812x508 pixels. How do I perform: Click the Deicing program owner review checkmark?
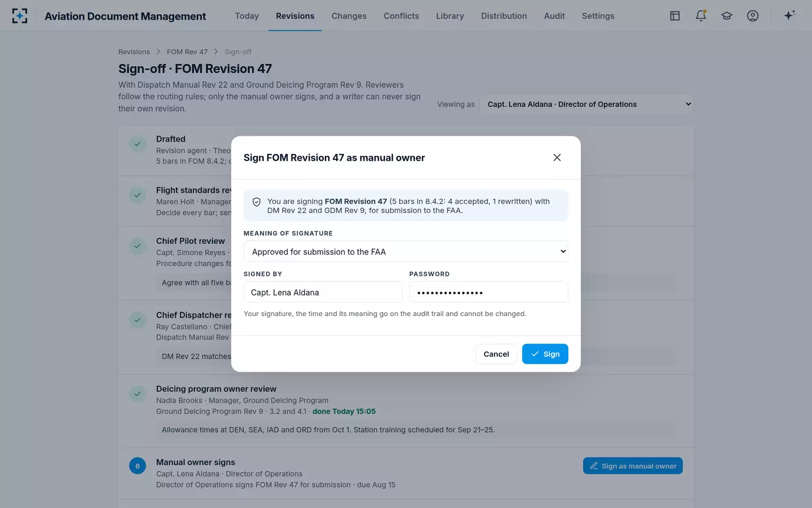click(138, 394)
